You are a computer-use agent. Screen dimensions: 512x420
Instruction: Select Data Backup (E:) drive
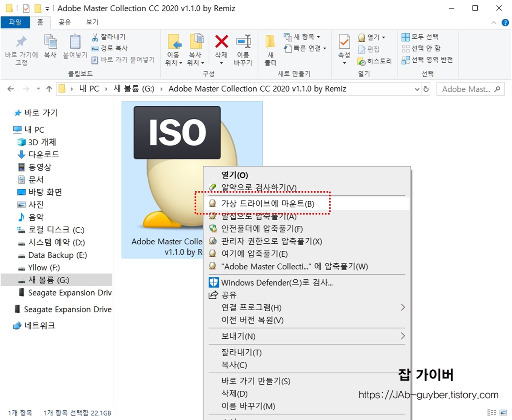point(52,255)
